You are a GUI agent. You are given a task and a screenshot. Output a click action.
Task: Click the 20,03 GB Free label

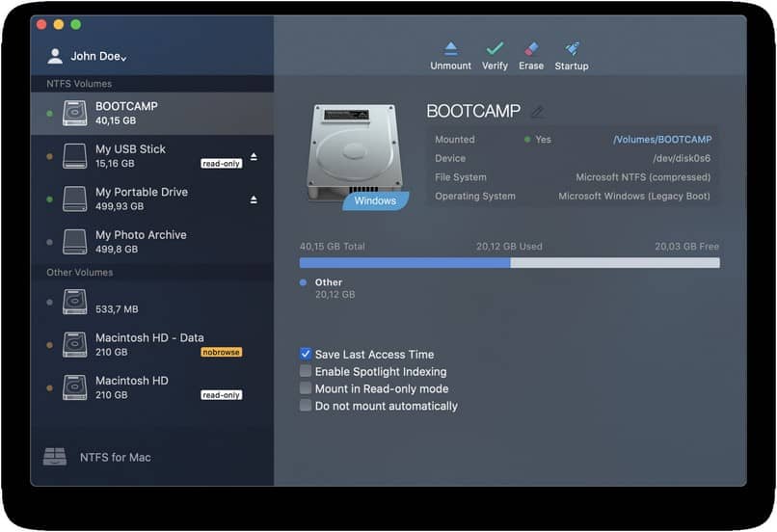(686, 246)
